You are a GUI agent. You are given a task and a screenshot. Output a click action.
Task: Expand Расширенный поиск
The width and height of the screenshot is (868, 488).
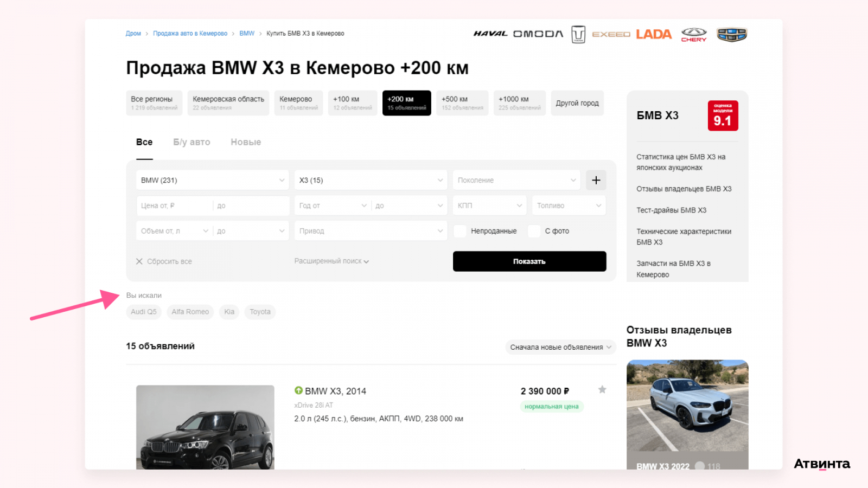331,261
